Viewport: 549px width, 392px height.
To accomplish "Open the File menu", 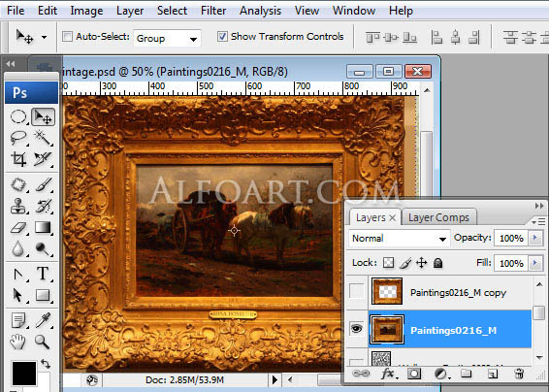I will [x=16, y=11].
